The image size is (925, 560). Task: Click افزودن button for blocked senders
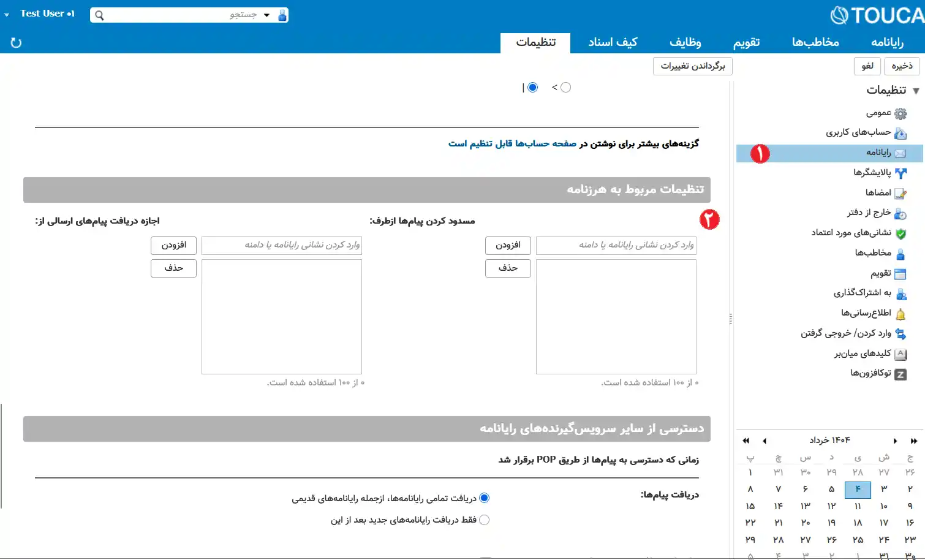508,245
